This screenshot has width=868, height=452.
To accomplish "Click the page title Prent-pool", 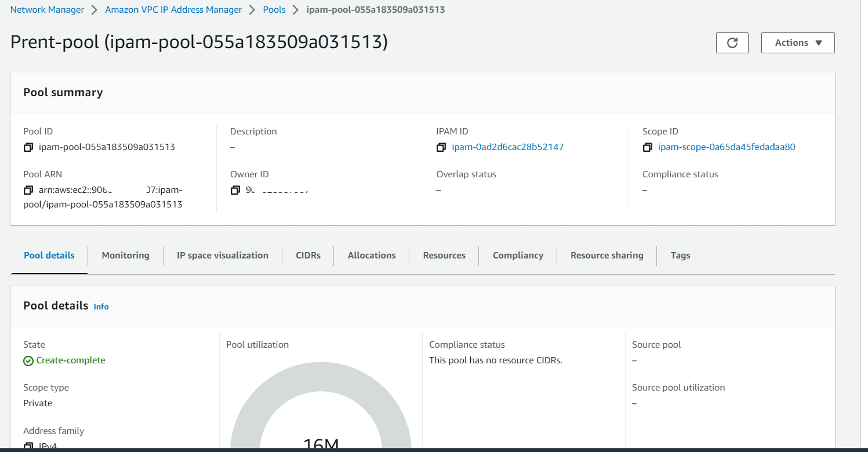I will 199,42.
